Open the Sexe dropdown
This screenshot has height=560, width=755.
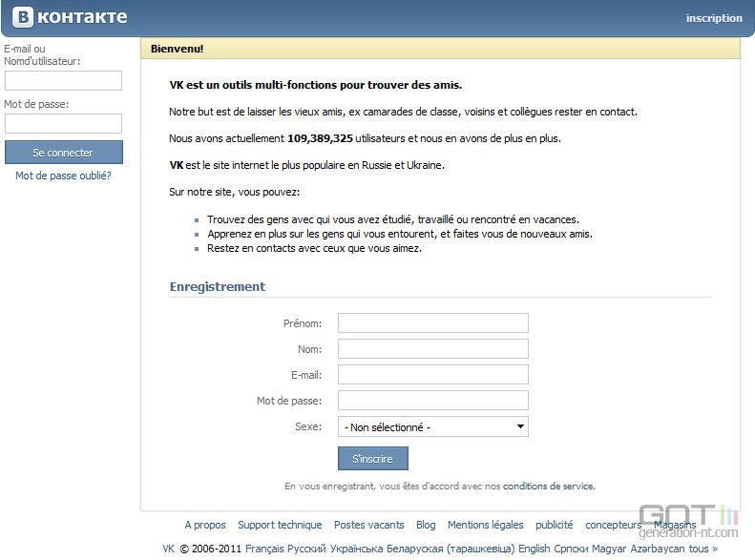[x=433, y=426]
